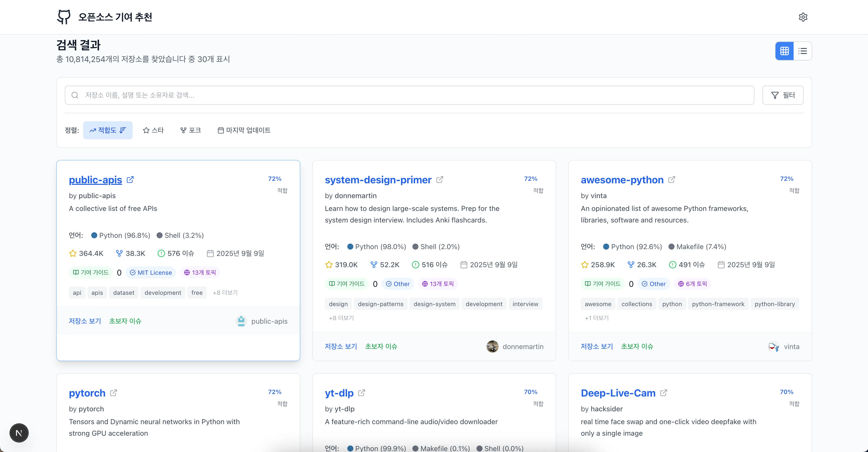Expand +8 더보기 on system-design-primer card
The width and height of the screenshot is (868, 452).
click(x=341, y=318)
